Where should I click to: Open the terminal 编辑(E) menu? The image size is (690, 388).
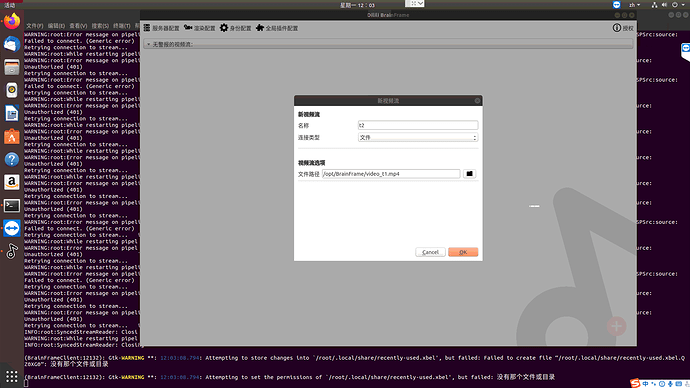(56, 26)
